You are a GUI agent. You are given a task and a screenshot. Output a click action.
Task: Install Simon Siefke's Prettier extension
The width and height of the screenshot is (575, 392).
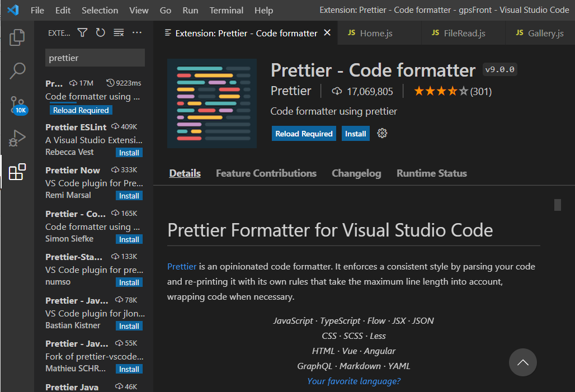coord(129,239)
